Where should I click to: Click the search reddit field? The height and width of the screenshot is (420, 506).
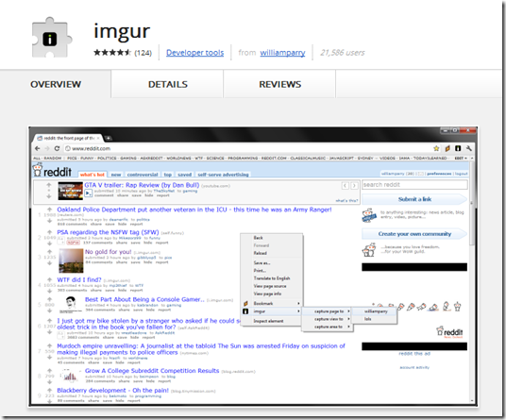coord(414,185)
